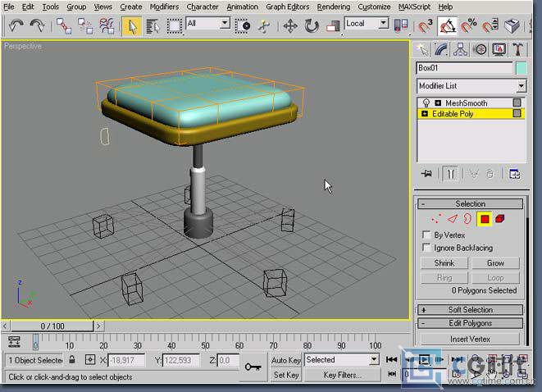The height and width of the screenshot is (392, 542).
Task: Activate the Select Object arrow tool
Action: coord(131,26)
